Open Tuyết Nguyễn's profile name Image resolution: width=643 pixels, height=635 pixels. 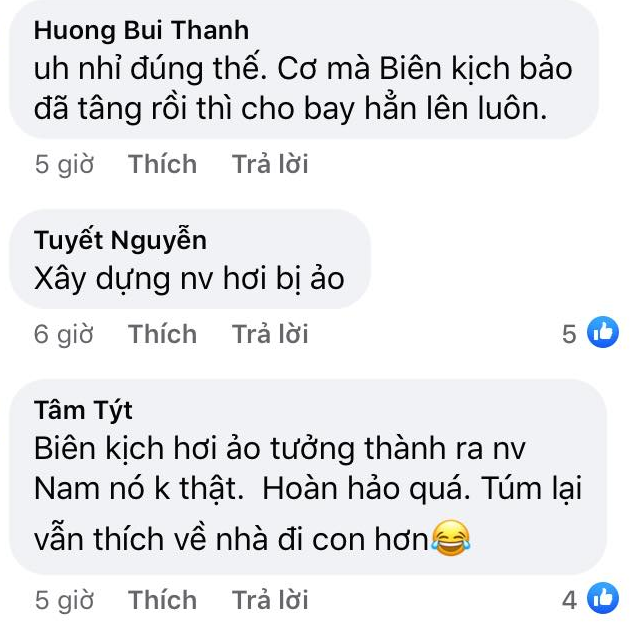click(x=120, y=239)
